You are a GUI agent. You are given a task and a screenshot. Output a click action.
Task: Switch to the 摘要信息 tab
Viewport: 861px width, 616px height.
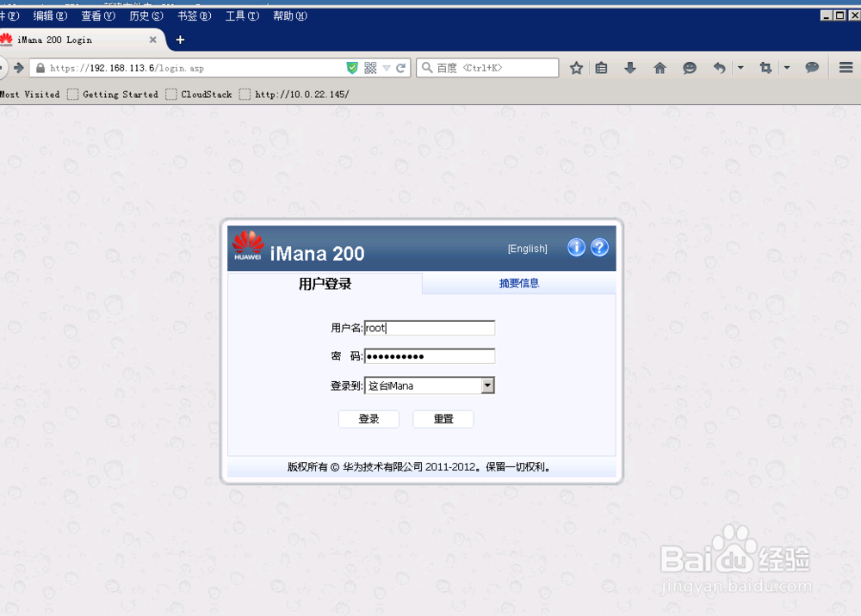519,283
